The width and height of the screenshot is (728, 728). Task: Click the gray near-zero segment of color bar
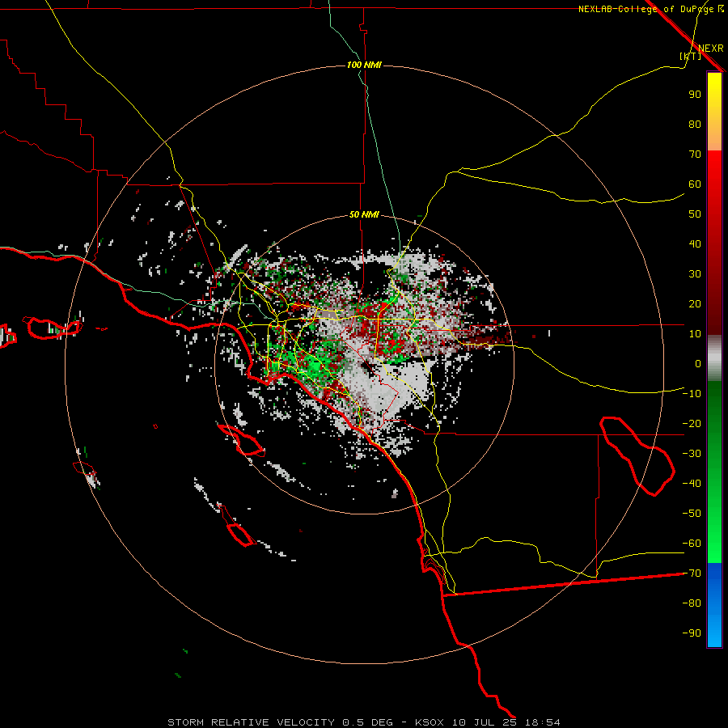pyautogui.click(x=714, y=358)
